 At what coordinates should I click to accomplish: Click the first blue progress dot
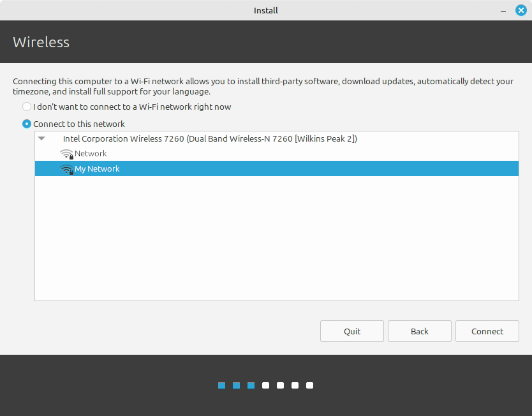pyautogui.click(x=221, y=385)
